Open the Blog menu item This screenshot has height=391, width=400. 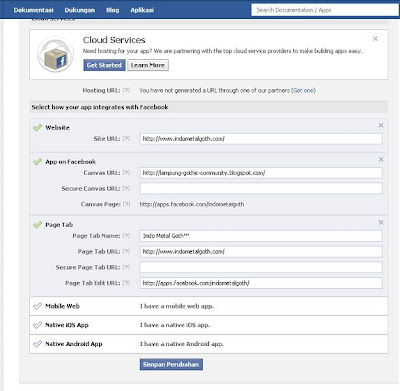point(113,10)
